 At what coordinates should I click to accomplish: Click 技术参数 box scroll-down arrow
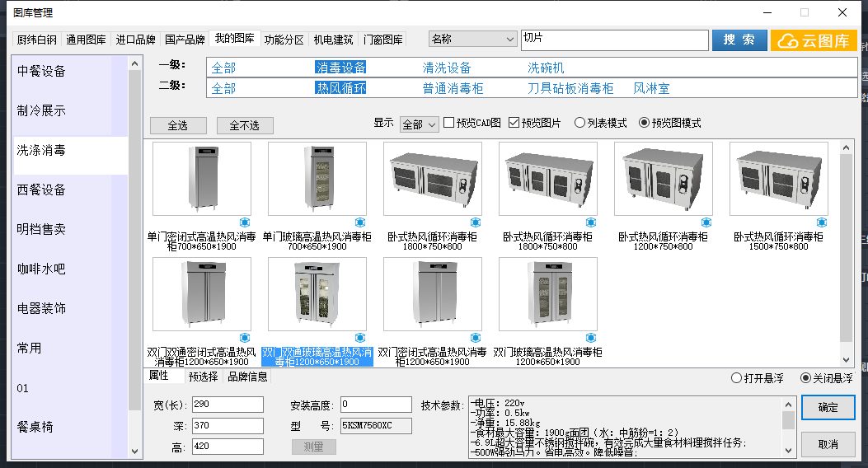[x=788, y=451]
